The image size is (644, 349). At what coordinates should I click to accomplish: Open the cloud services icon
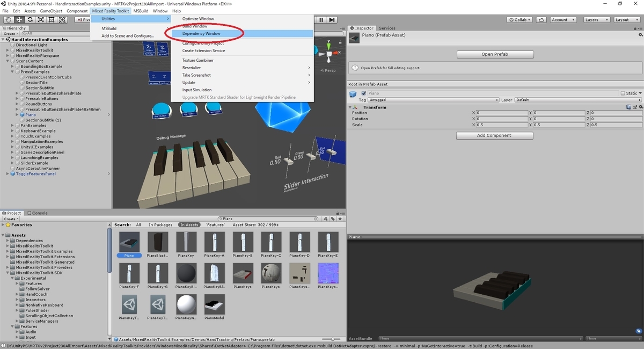pyautogui.click(x=540, y=20)
